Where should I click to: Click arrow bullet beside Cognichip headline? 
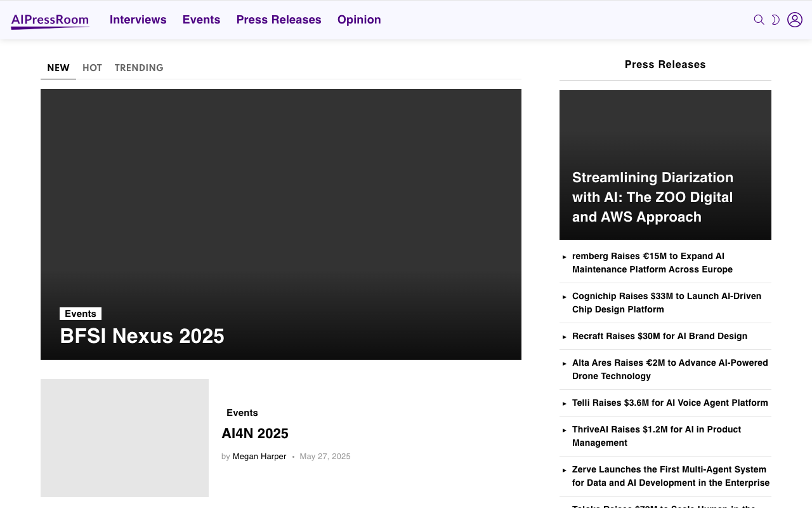click(564, 297)
